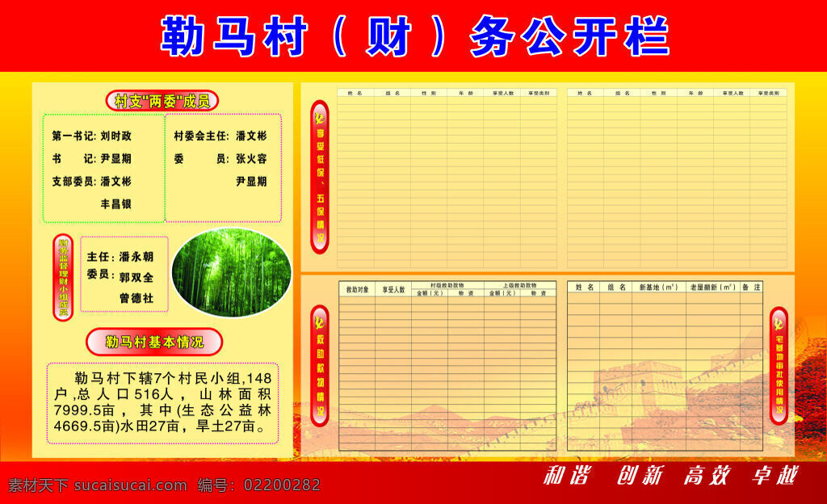This screenshot has width=827, height=504.
Task: Click the party emblem on 宅基地审批使用情况 label
Action: click(779, 323)
